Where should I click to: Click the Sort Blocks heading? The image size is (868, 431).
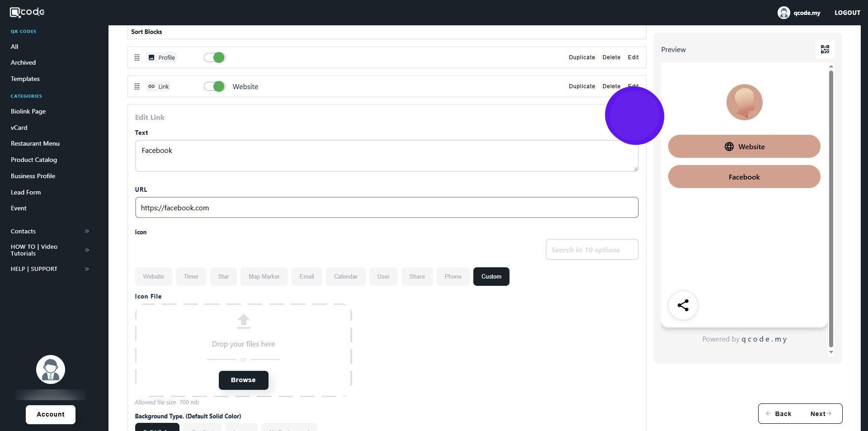[x=146, y=32]
